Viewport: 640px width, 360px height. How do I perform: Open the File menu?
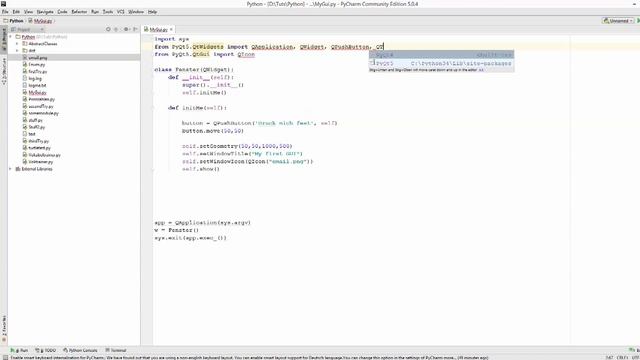pos(5,12)
